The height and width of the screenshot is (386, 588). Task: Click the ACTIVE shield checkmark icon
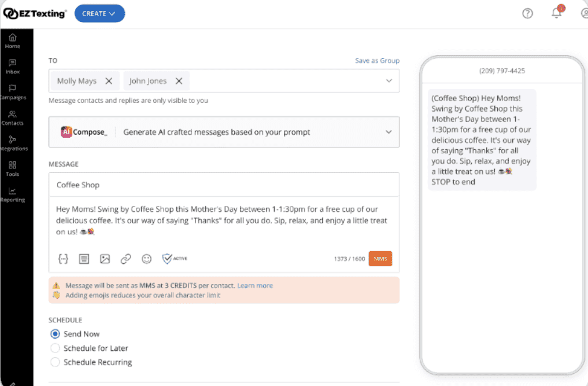167,259
